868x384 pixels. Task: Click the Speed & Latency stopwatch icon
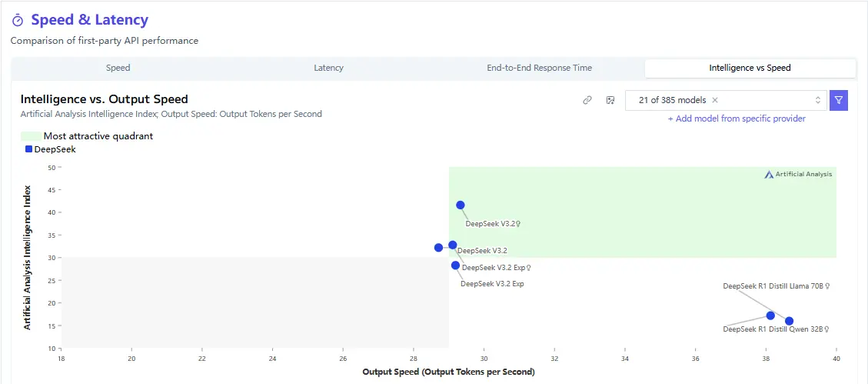click(18, 21)
